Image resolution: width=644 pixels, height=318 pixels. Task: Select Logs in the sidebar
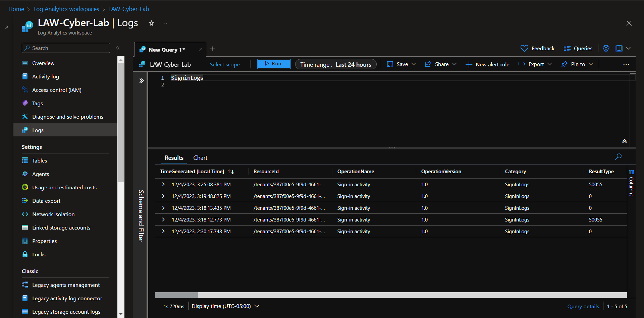coord(65,130)
